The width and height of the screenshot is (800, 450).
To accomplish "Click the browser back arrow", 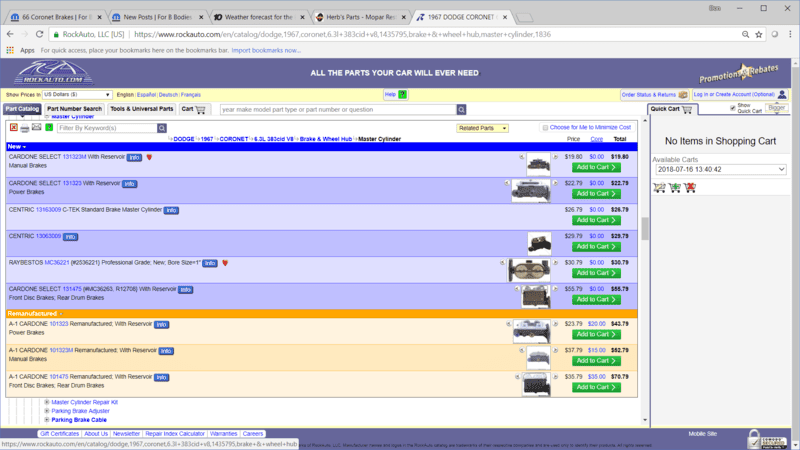I will (10, 34).
